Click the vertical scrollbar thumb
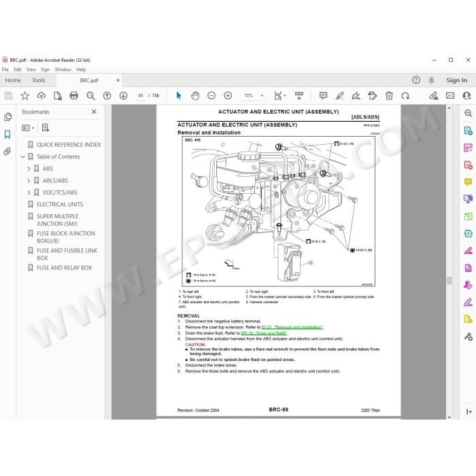The width and height of the screenshot is (476, 476). tap(449, 280)
